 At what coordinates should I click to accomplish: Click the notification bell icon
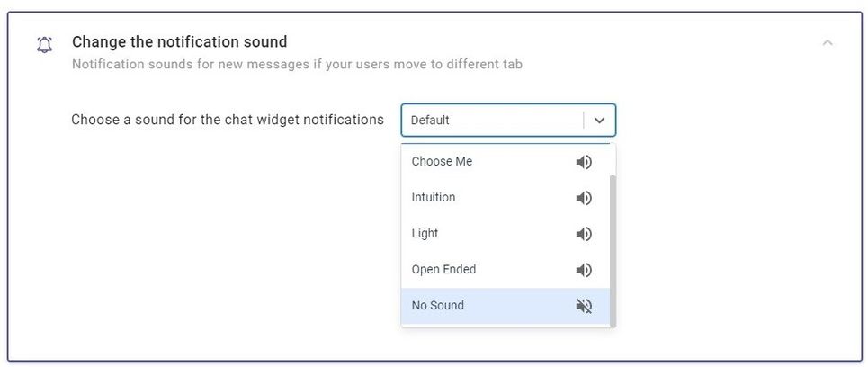point(45,45)
